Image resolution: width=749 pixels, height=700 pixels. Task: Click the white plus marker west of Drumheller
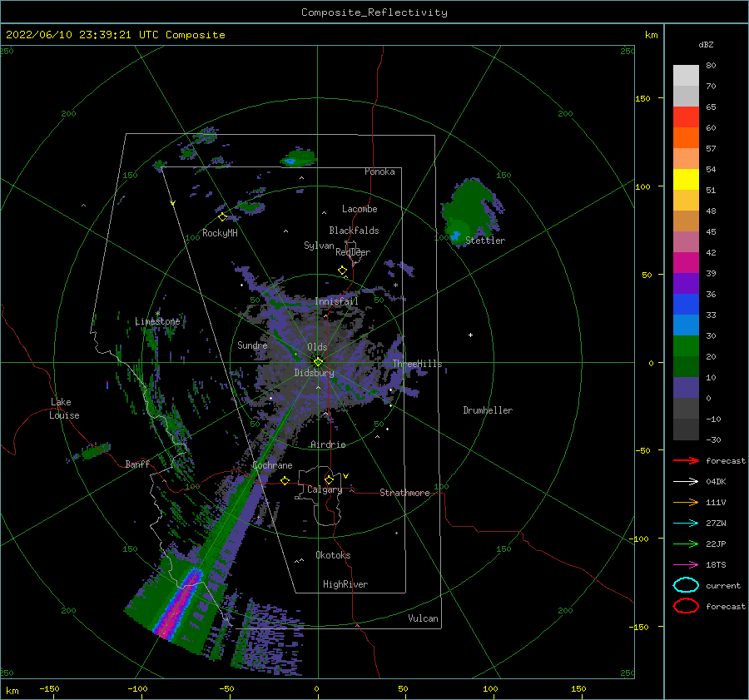(470, 335)
